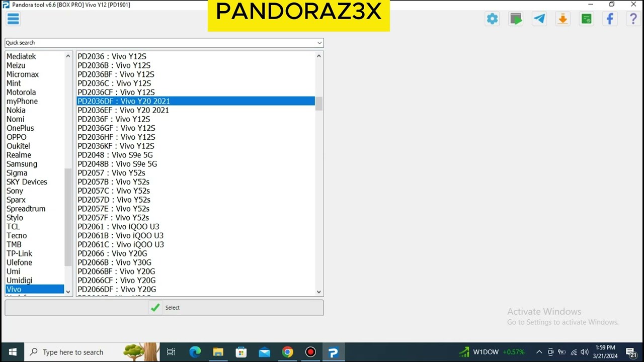Click the Telegram paper plane icon
Viewport: 644px width, 362px height.
(539, 19)
